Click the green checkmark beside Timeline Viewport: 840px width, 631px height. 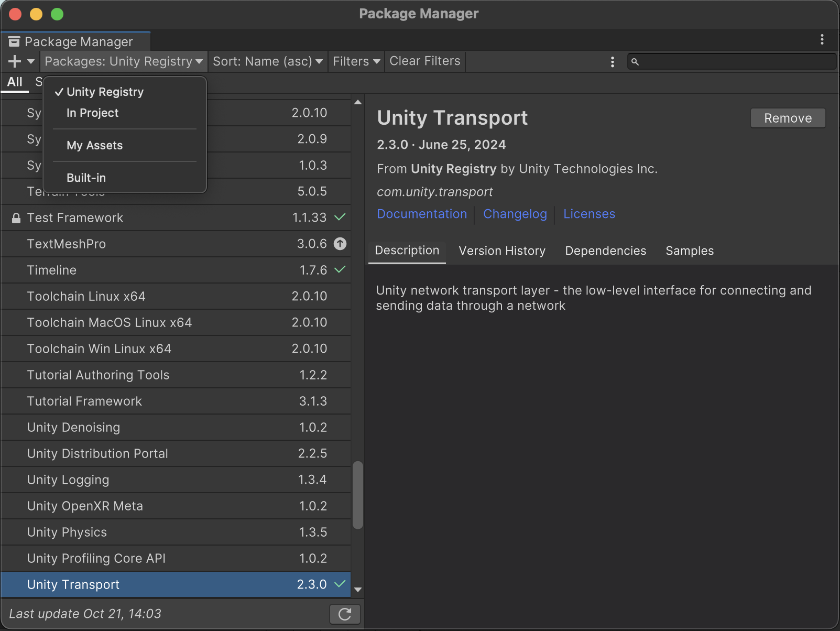coord(340,270)
